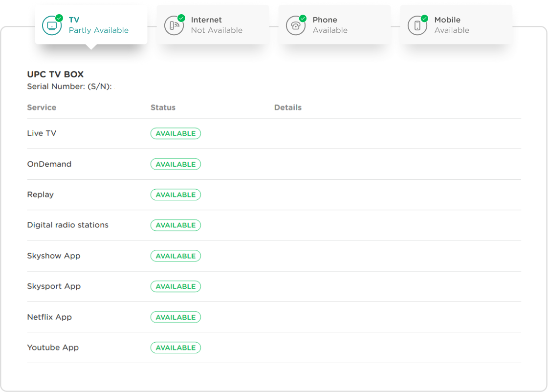This screenshot has height=392, width=548.
Task: Click the Internet modem icon
Action: (174, 25)
